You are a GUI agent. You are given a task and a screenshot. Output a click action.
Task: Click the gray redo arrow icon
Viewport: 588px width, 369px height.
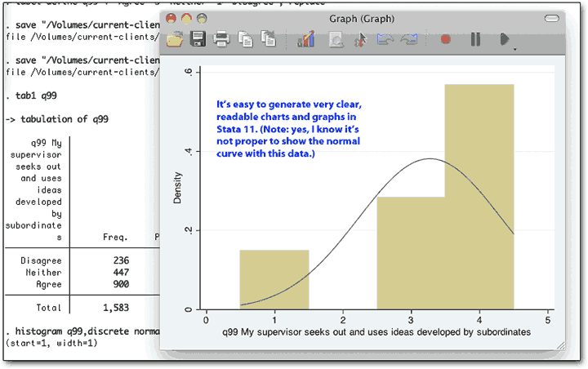[x=409, y=39]
